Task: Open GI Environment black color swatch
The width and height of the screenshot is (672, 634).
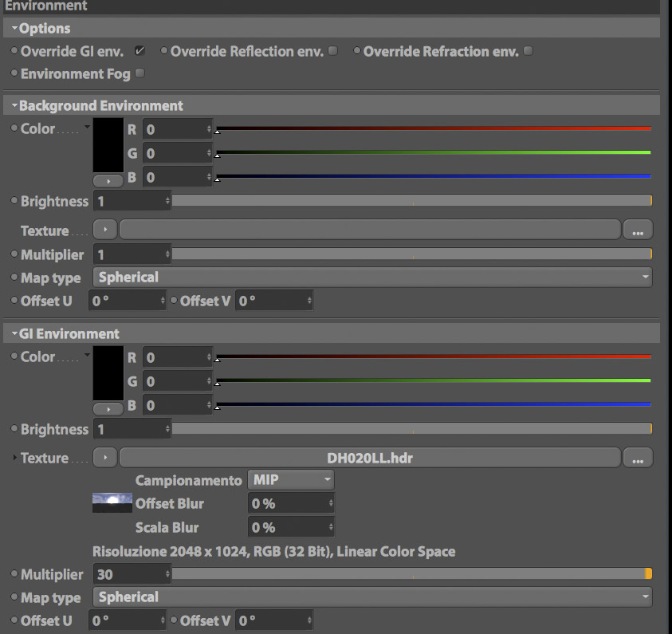Action: point(108,373)
